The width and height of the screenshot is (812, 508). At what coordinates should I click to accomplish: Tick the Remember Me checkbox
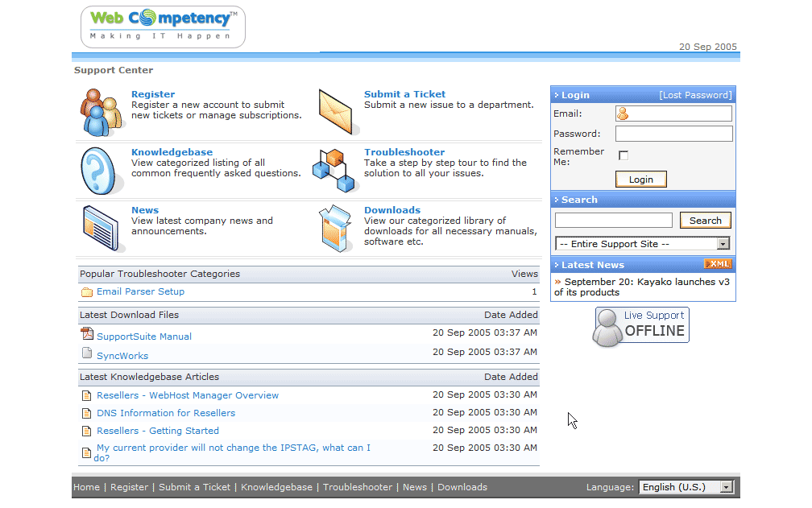pyautogui.click(x=623, y=155)
